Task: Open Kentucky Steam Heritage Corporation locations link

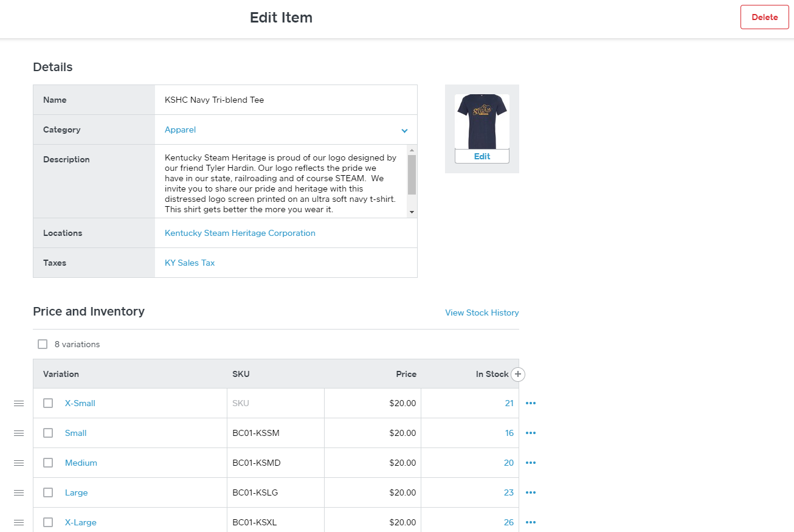Action: (x=240, y=233)
